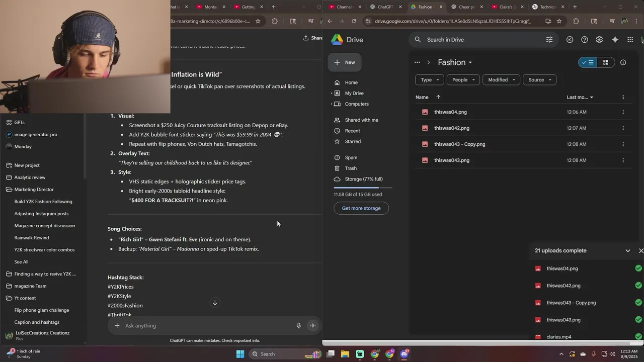The height and width of the screenshot is (362, 644).
Task: Change Last modified sort column dropdown
Action: (580, 97)
